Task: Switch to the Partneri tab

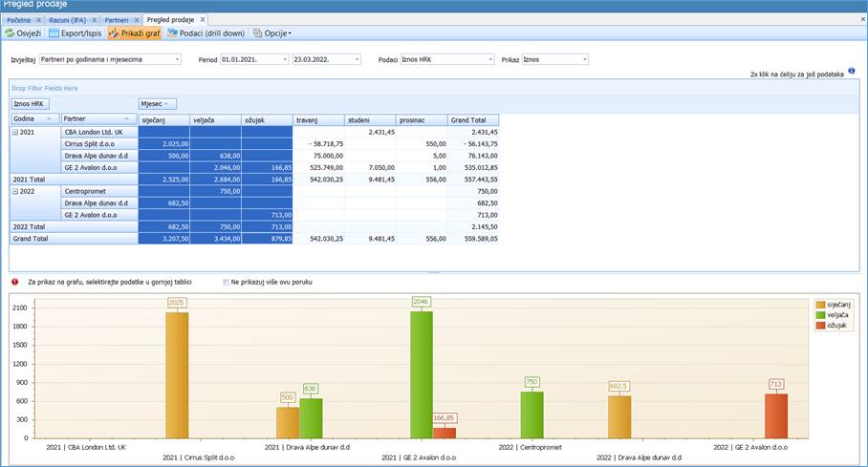Action: [x=117, y=20]
